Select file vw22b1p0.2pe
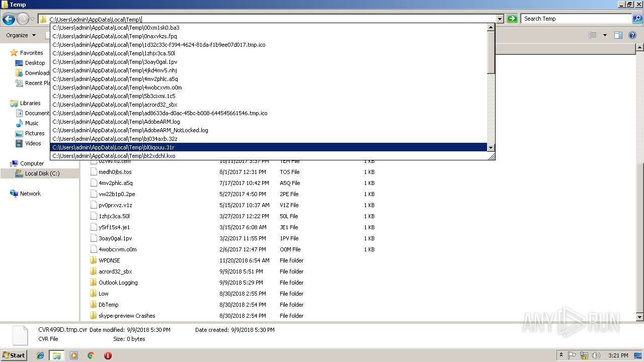Viewport: 644px width, 362px height. click(x=117, y=194)
